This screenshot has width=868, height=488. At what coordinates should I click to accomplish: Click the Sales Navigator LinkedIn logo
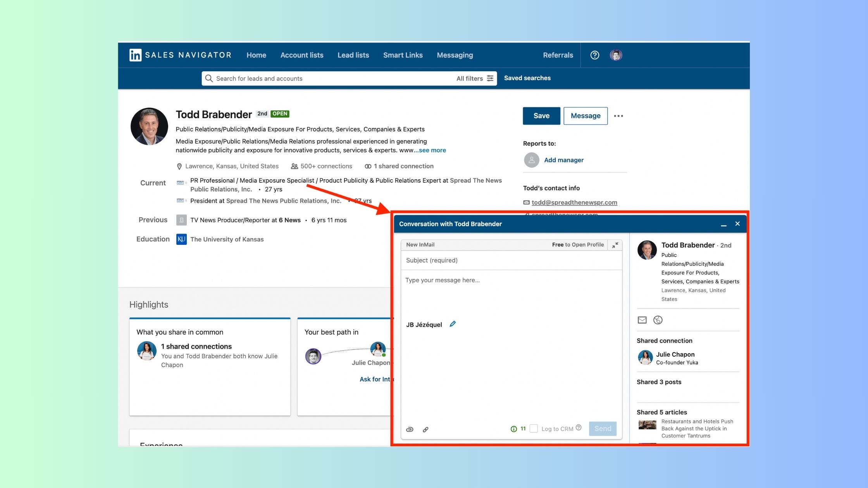click(135, 55)
